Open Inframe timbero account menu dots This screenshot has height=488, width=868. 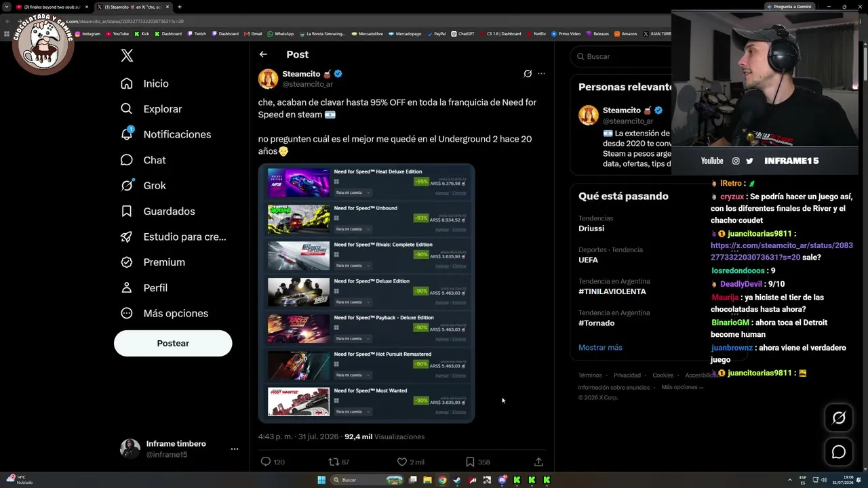pos(234,449)
